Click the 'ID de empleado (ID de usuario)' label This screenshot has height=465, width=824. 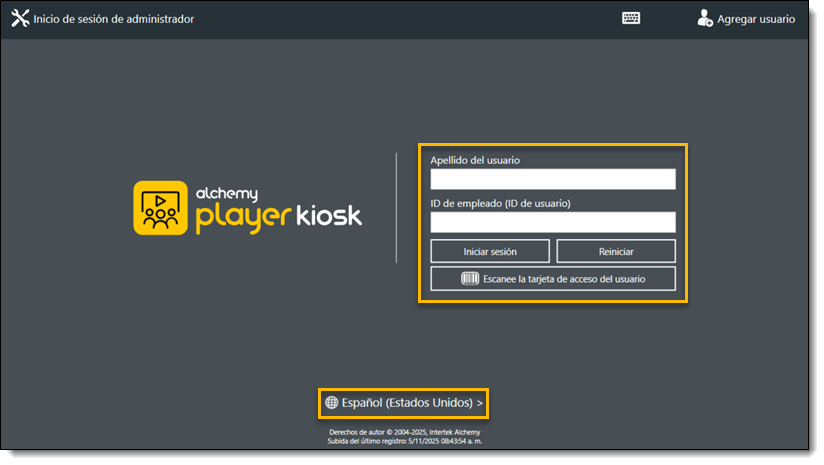(500, 204)
